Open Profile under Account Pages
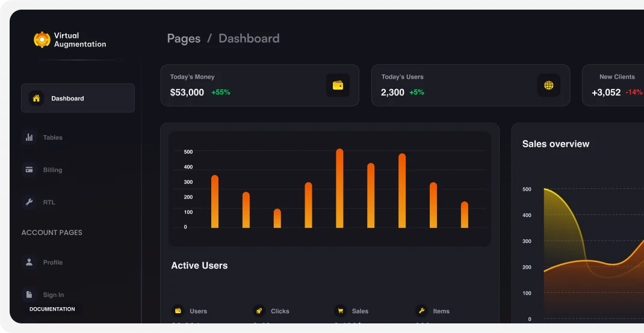 [x=52, y=263]
